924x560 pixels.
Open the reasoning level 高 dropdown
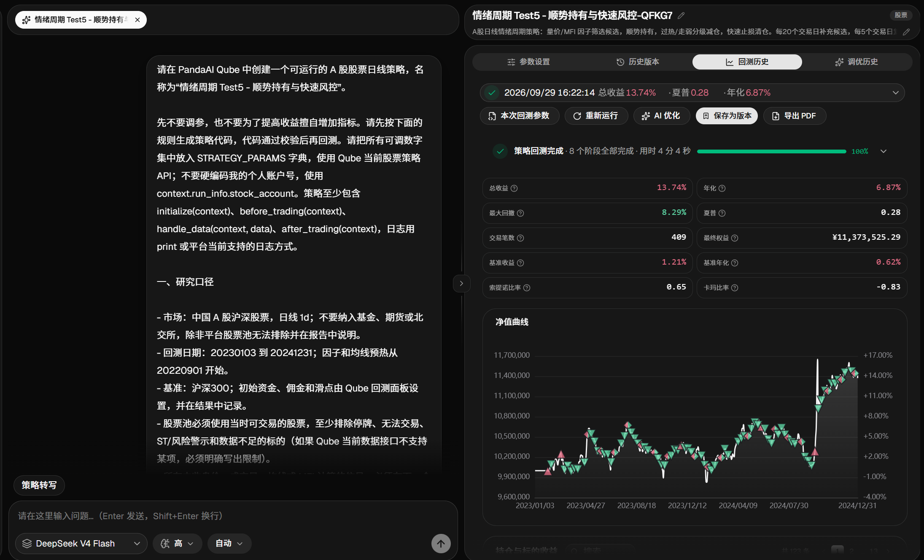pos(177,544)
